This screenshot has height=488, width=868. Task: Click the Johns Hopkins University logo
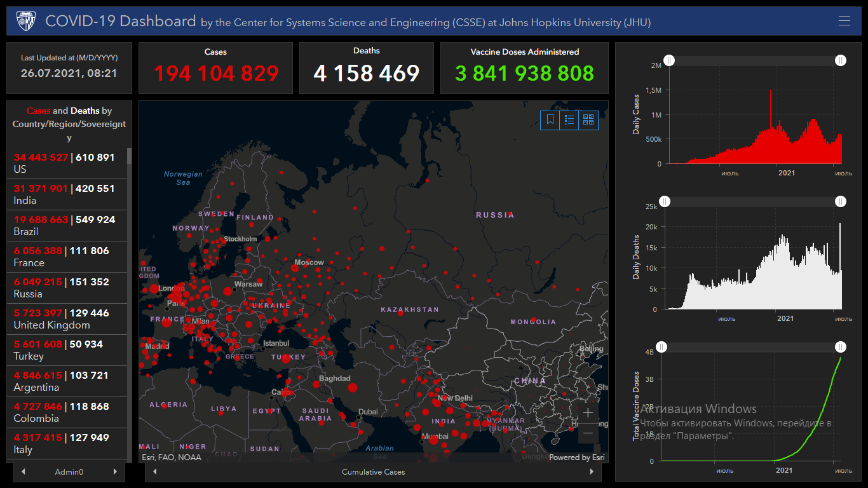point(26,21)
